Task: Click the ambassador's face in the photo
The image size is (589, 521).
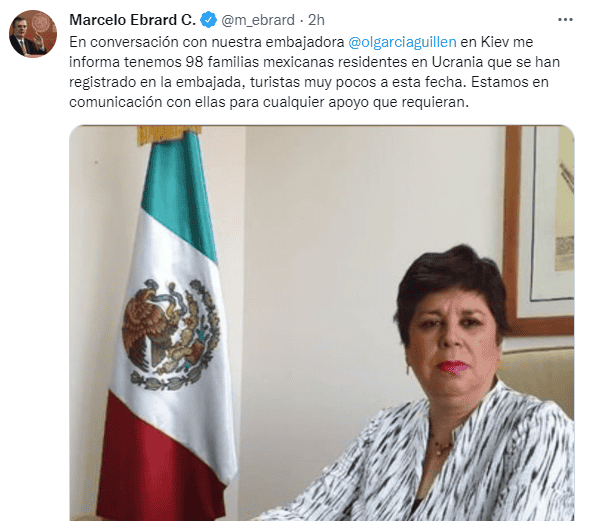Action: 453,336
